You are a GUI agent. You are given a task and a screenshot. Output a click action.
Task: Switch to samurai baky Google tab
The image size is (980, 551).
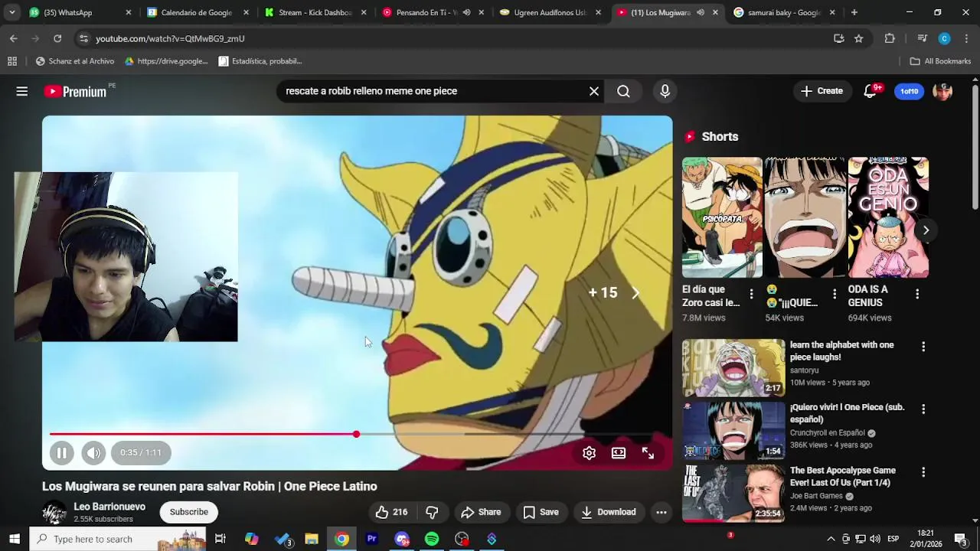pyautogui.click(x=786, y=12)
